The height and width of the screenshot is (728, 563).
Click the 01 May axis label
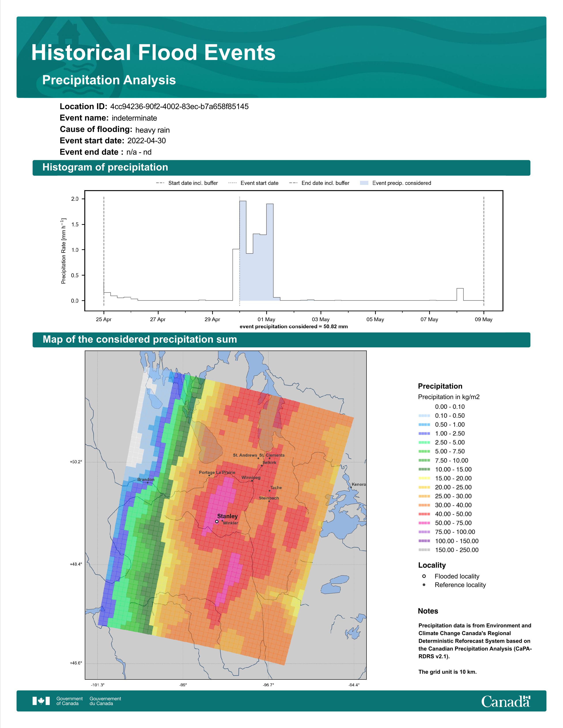tap(266, 319)
